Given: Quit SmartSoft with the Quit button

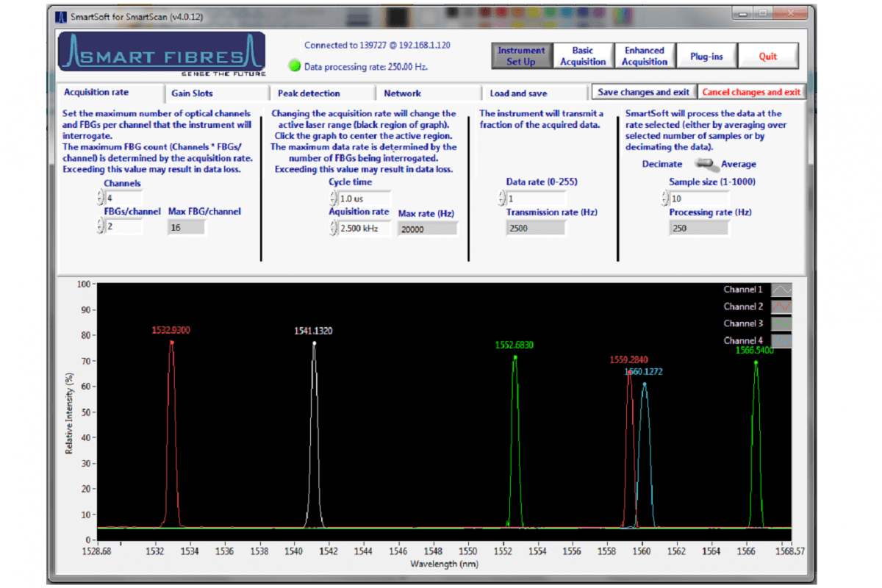Looking at the screenshot, I should tap(768, 56).
